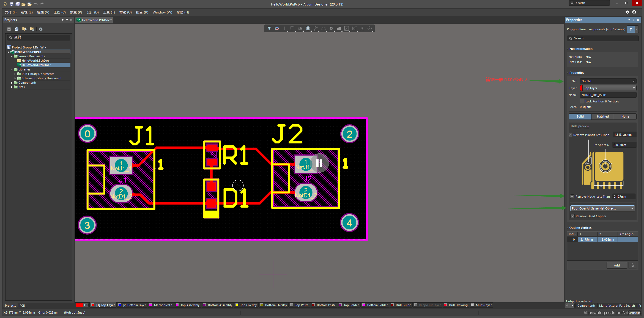Image resolution: width=644 pixels, height=318 pixels.
Task: Select the place dimension tool
Action: coord(354,28)
